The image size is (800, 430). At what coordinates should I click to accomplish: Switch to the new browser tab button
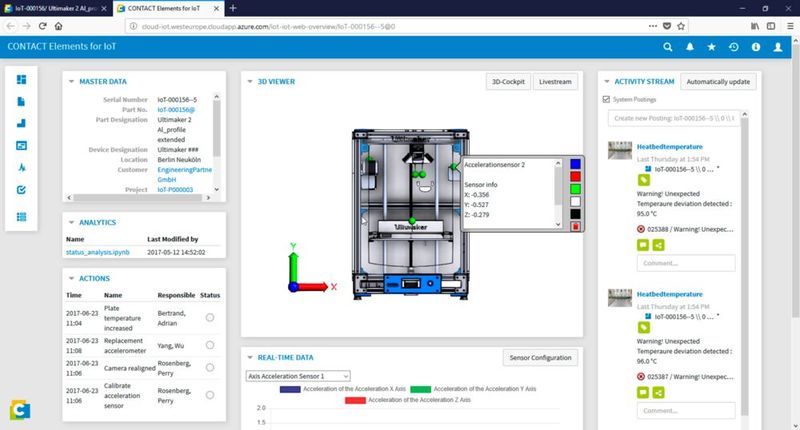point(233,7)
